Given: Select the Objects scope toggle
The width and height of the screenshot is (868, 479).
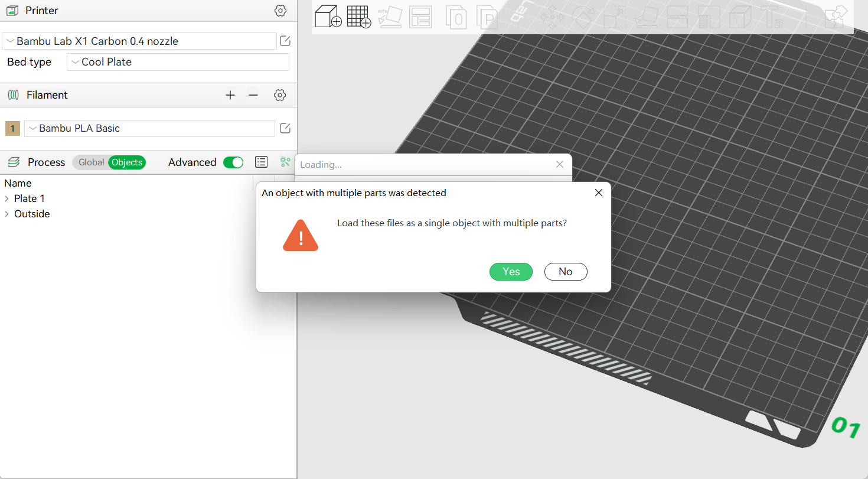Looking at the screenshot, I should click(127, 162).
